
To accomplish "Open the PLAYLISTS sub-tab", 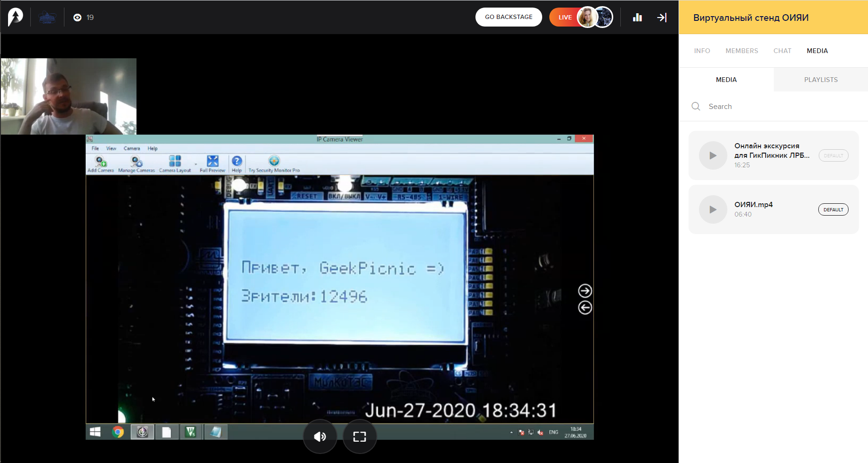I will (821, 80).
